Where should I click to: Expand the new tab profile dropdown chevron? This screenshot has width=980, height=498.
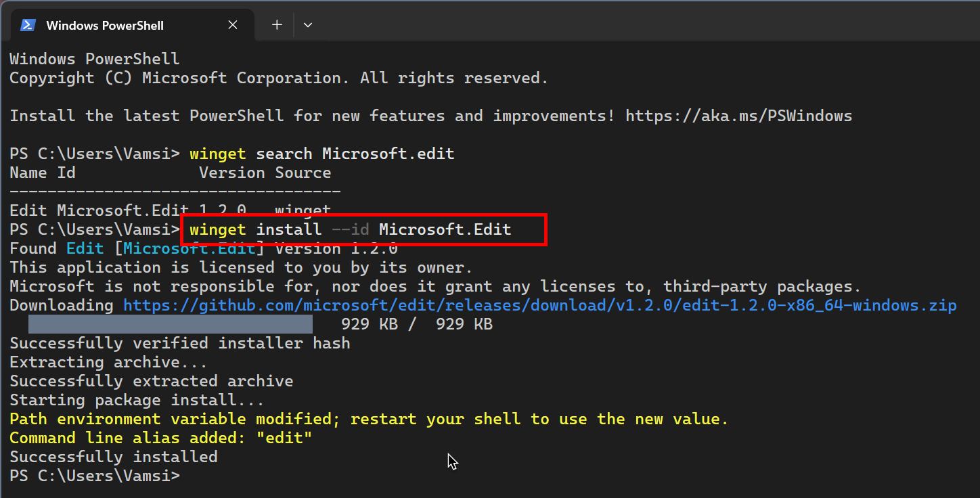(x=308, y=25)
